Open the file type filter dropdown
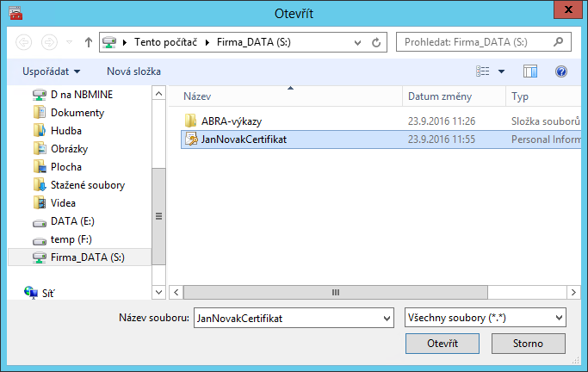588x372 pixels. tap(485, 318)
